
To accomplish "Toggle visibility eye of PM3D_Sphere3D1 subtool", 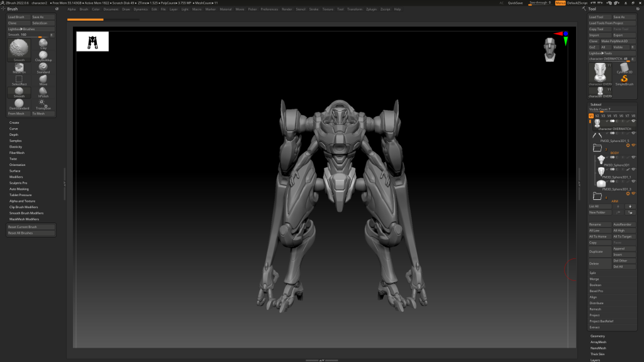I will tap(633, 157).
